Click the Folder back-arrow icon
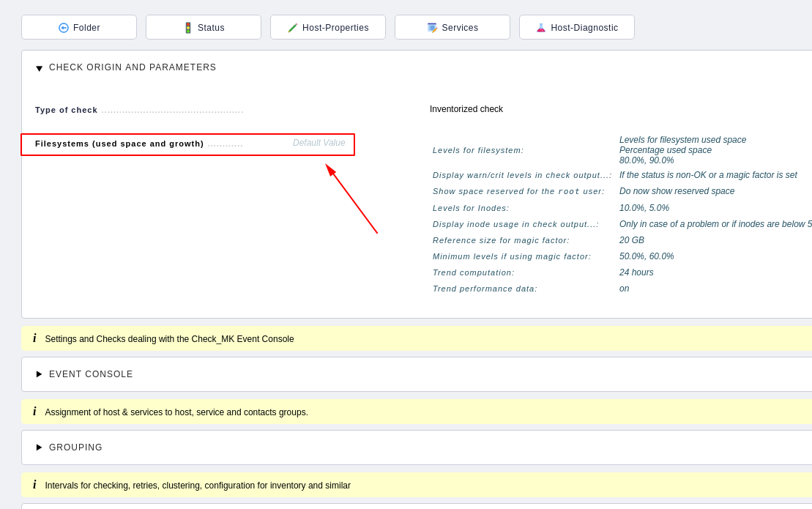This screenshot has height=509, width=812. [x=64, y=27]
